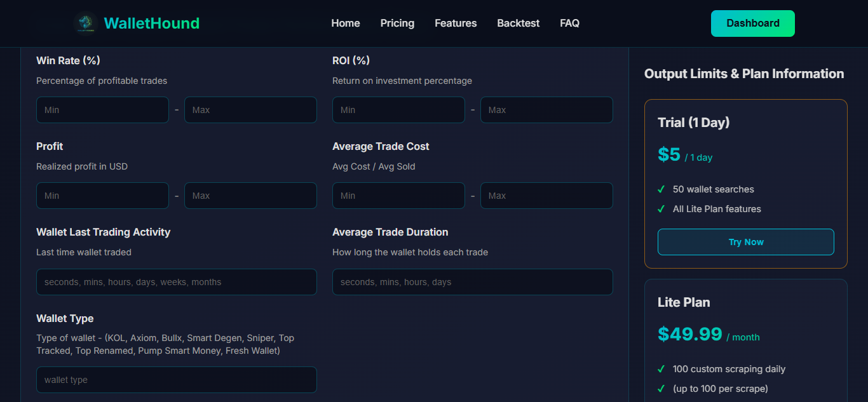Click the Win Rate Max field
Image resolution: width=868 pixels, height=402 pixels.
tap(250, 109)
